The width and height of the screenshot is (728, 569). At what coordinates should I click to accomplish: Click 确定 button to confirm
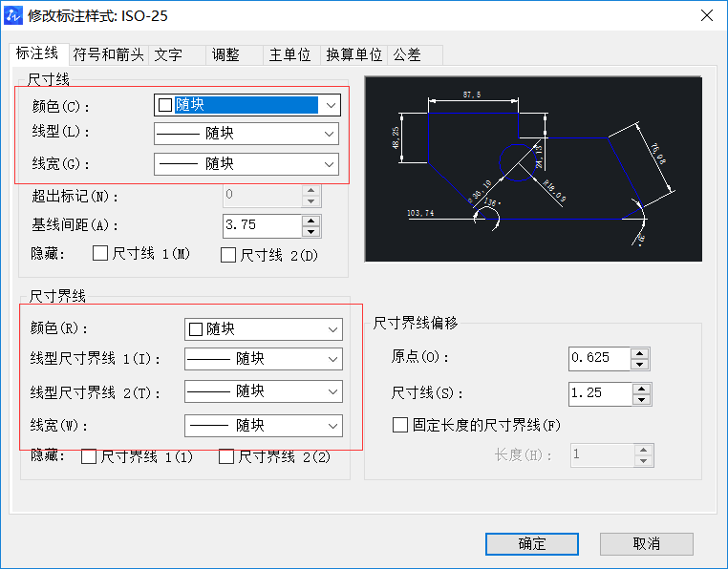coord(531,543)
